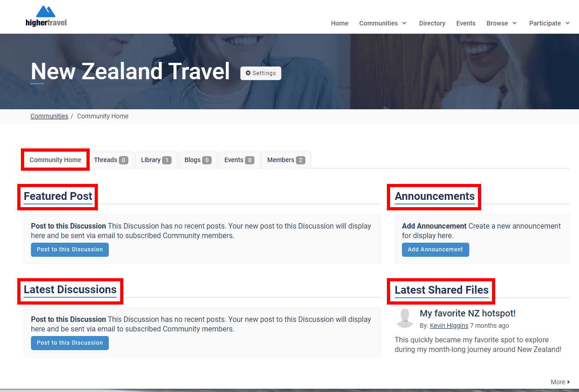
Task: Select the Community Home tab
Action: (x=55, y=160)
